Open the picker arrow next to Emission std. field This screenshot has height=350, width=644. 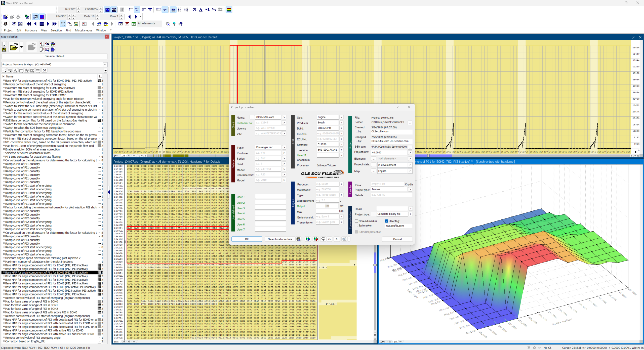click(341, 216)
